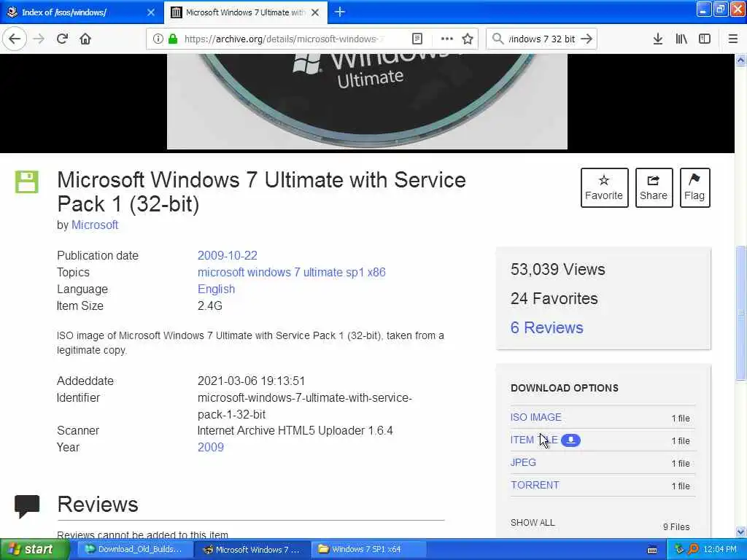Download the TORRENT file option

[535, 485]
